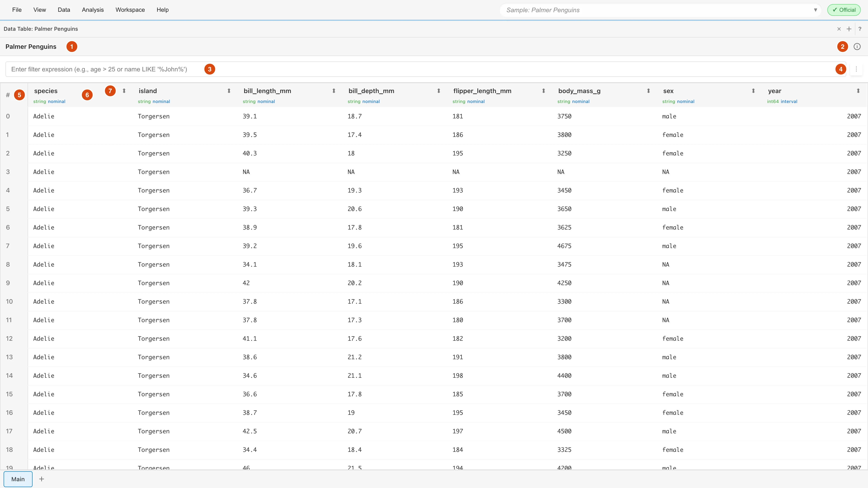The width and height of the screenshot is (868, 488).
Task: Add a new workspace tab at the bottom
Action: point(41,479)
